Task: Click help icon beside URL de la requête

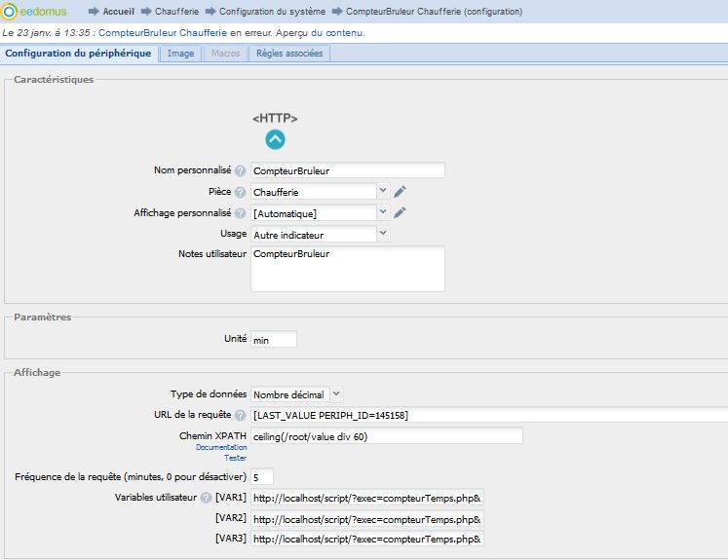Action: point(240,416)
